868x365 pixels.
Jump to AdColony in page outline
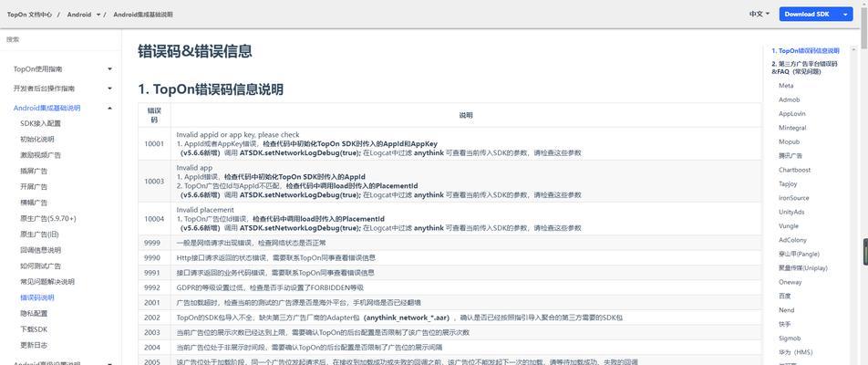[x=791, y=240]
